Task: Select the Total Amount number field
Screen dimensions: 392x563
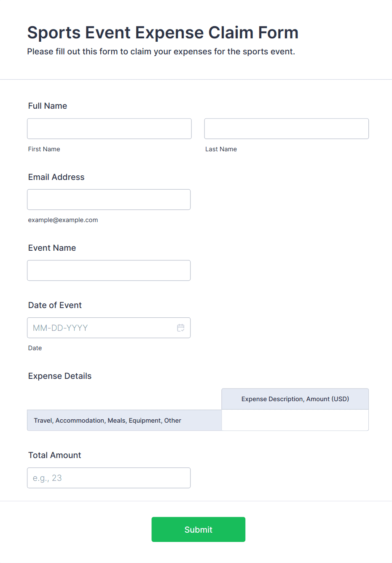Action: click(109, 478)
